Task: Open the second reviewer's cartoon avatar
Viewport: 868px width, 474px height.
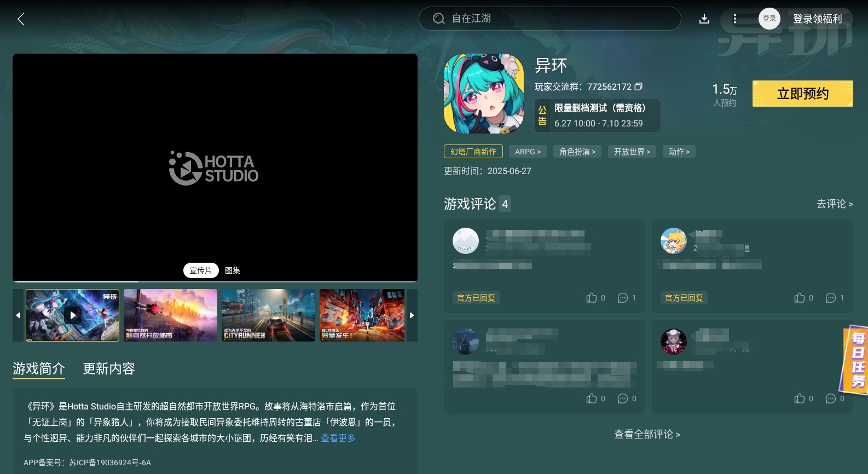Action: (x=674, y=241)
